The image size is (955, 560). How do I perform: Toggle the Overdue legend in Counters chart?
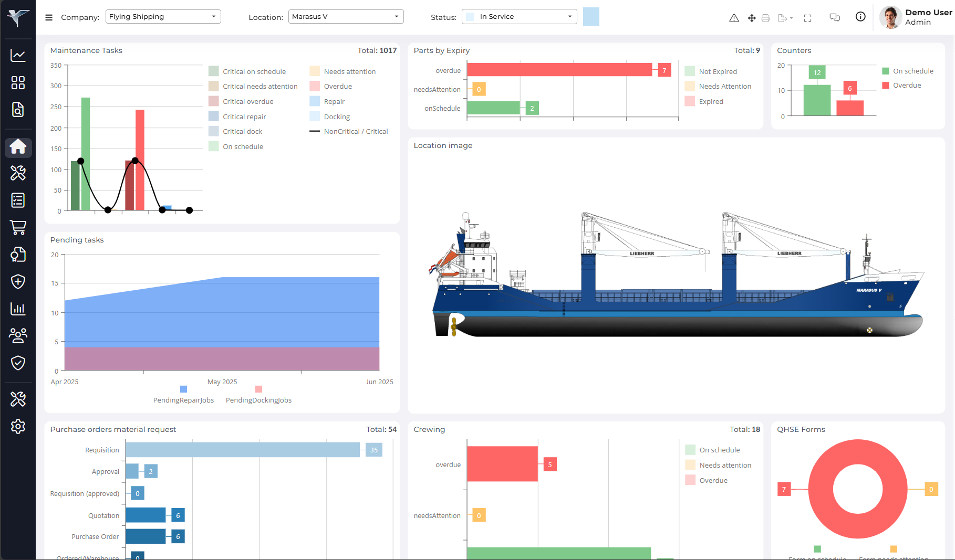point(904,85)
